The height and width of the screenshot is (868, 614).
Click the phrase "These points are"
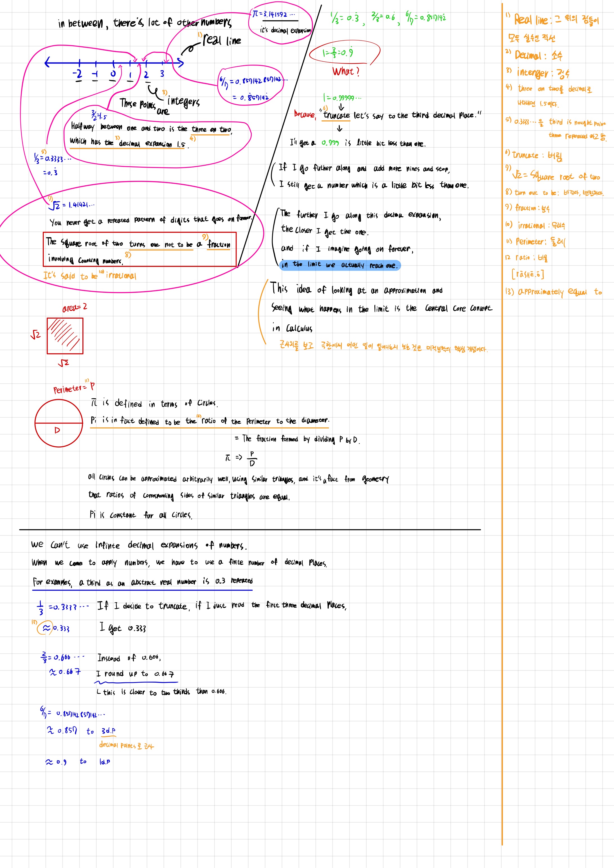point(145,106)
